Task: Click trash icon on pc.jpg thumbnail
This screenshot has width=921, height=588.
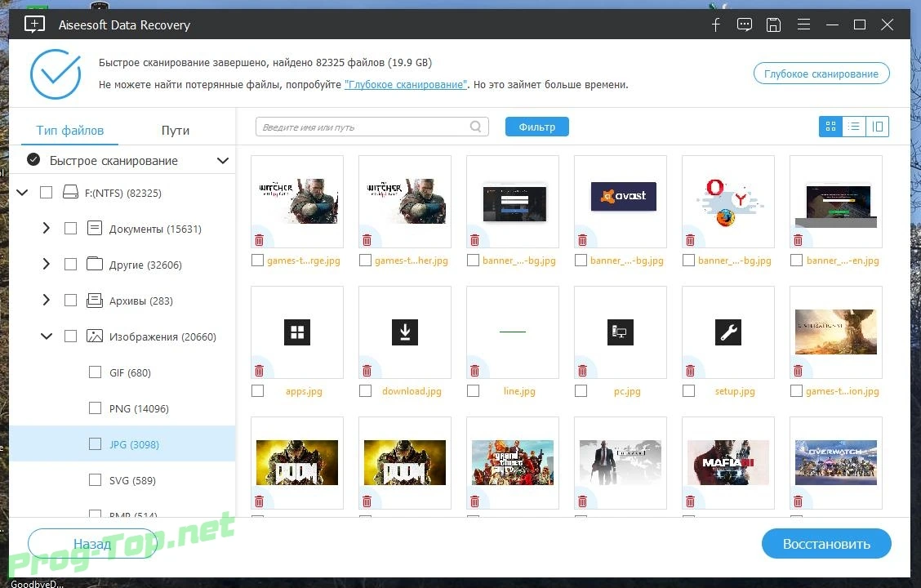Action: 583,371
